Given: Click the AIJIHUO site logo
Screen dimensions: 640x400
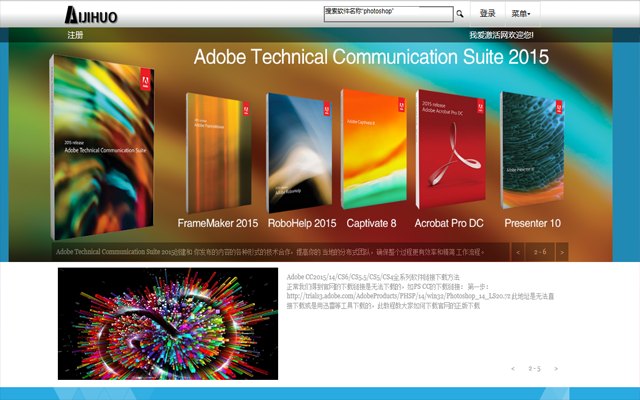Looking at the screenshot, I should coord(91,15).
